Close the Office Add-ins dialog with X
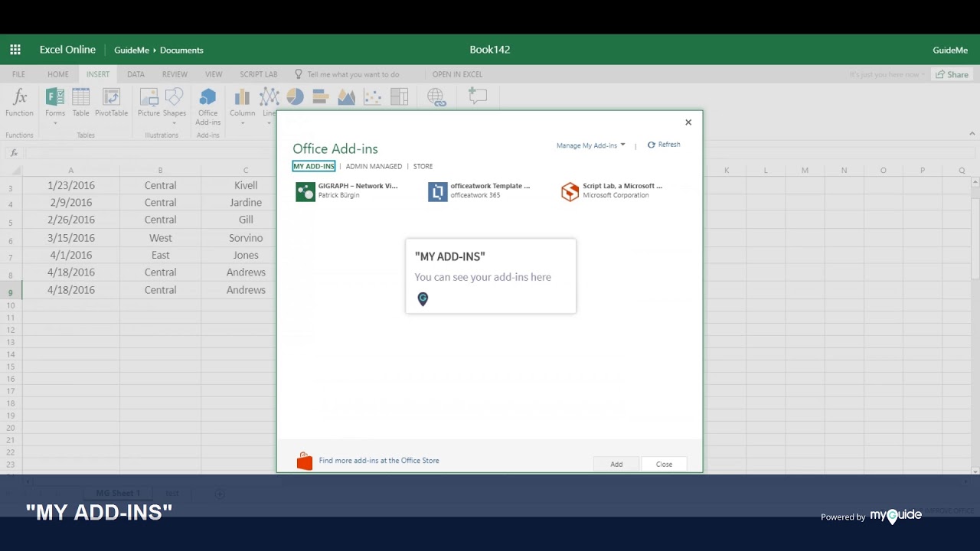Viewport: 980px width, 551px height. click(x=688, y=122)
